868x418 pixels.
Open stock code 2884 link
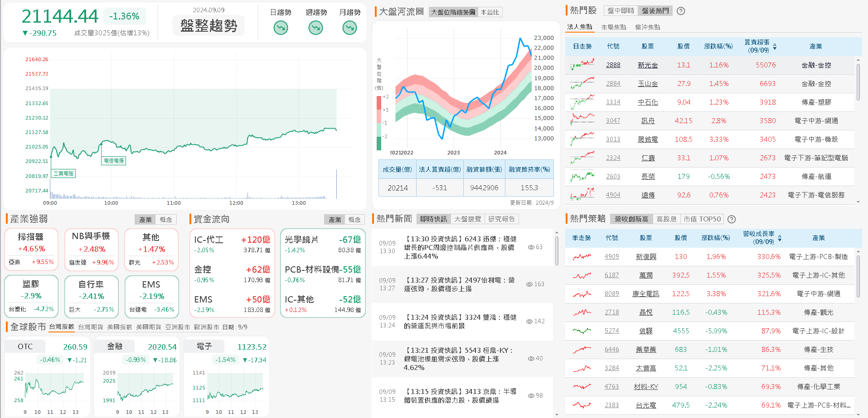(x=613, y=84)
